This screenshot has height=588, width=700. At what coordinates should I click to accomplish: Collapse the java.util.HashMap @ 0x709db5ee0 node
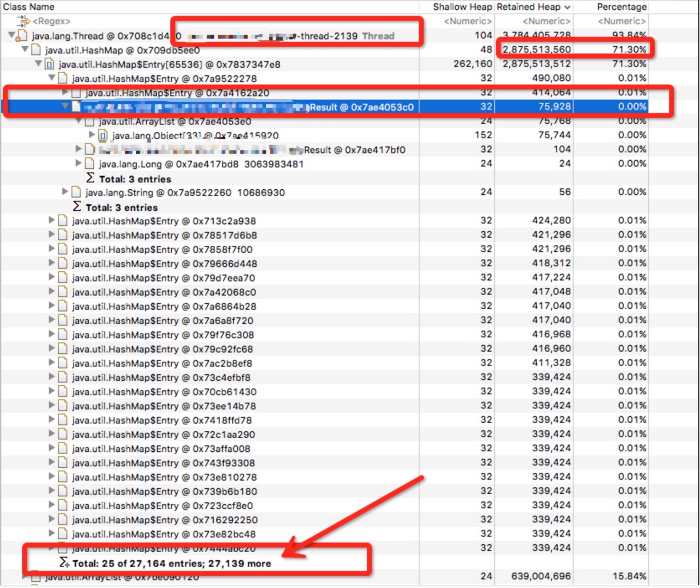pos(25,49)
